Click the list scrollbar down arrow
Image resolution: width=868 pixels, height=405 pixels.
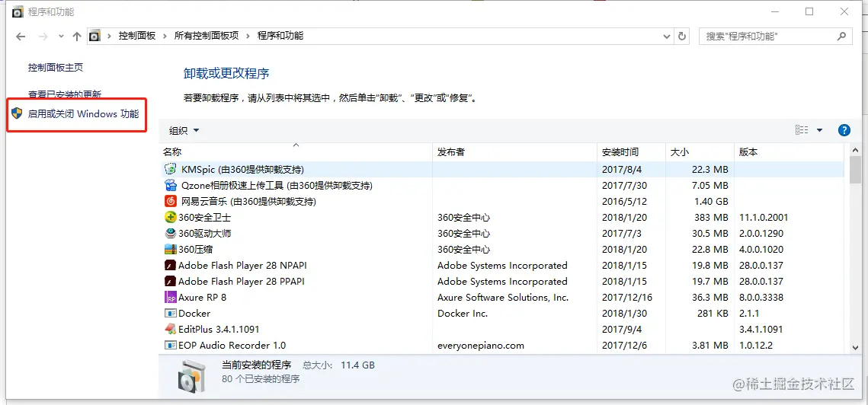pyautogui.click(x=855, y=347)
